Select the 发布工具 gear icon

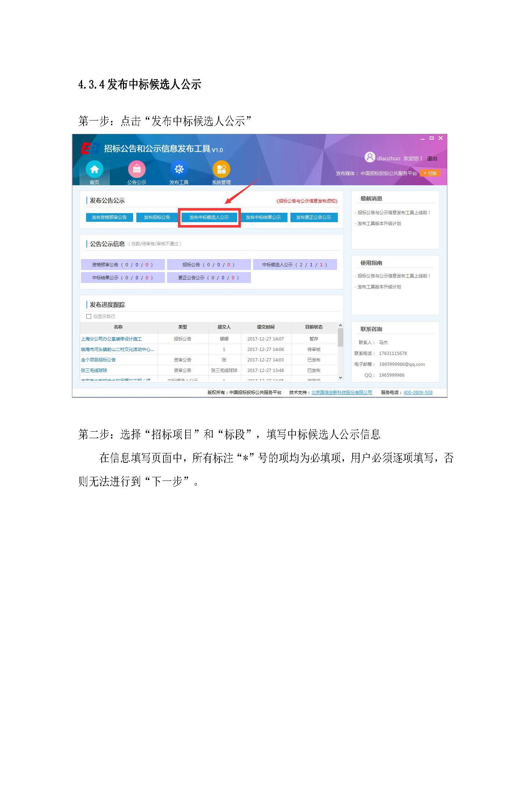tap(179, 169)
